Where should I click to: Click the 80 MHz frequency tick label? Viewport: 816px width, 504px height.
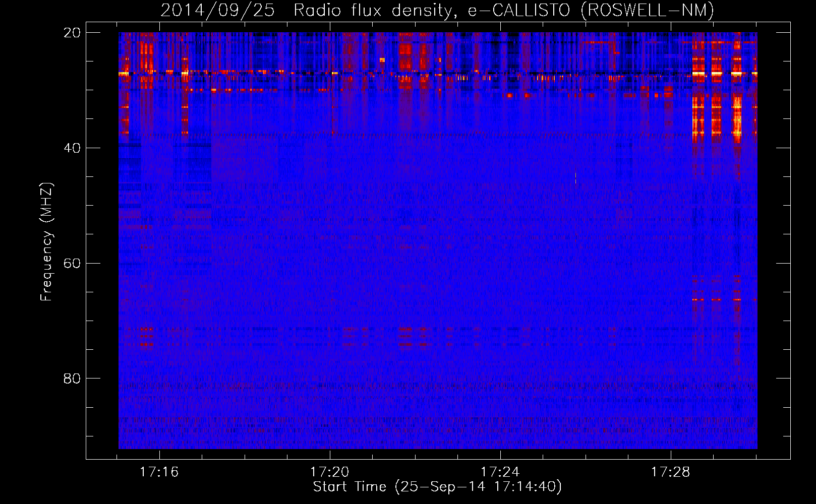(x=72, y=379)
